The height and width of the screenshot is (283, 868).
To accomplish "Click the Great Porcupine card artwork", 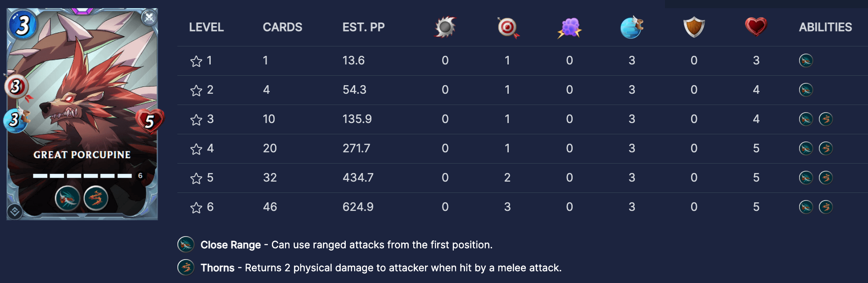I will click(x=86, y=90).
